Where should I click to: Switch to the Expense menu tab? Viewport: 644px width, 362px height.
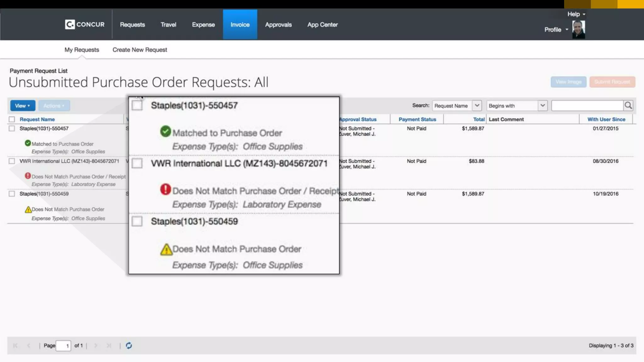[203, 25]
